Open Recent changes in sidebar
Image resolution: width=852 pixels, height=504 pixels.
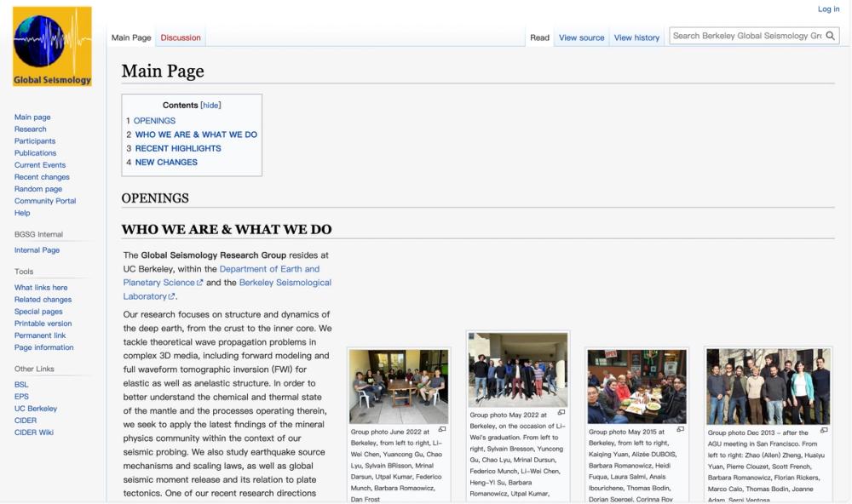point(42,176)
